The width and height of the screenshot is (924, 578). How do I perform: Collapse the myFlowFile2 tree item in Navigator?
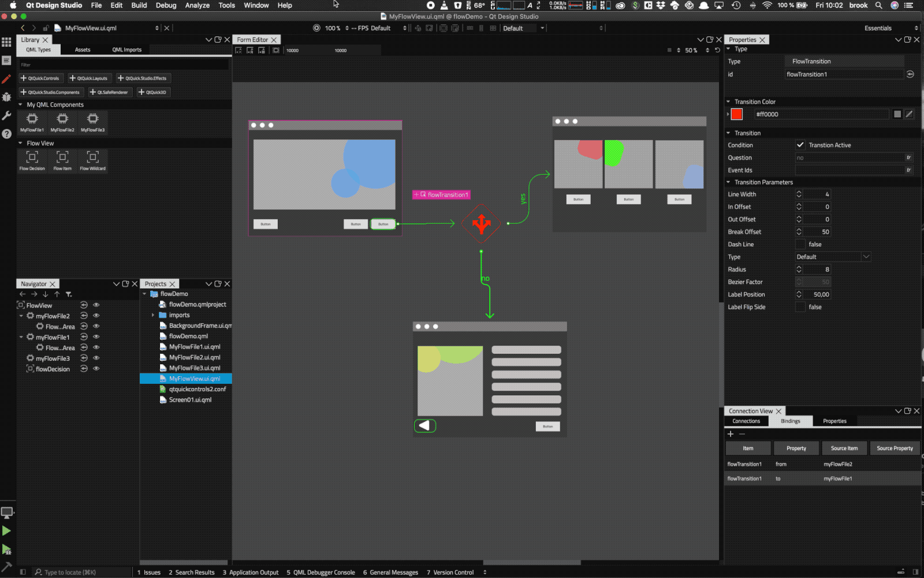[x=21, y=316]
